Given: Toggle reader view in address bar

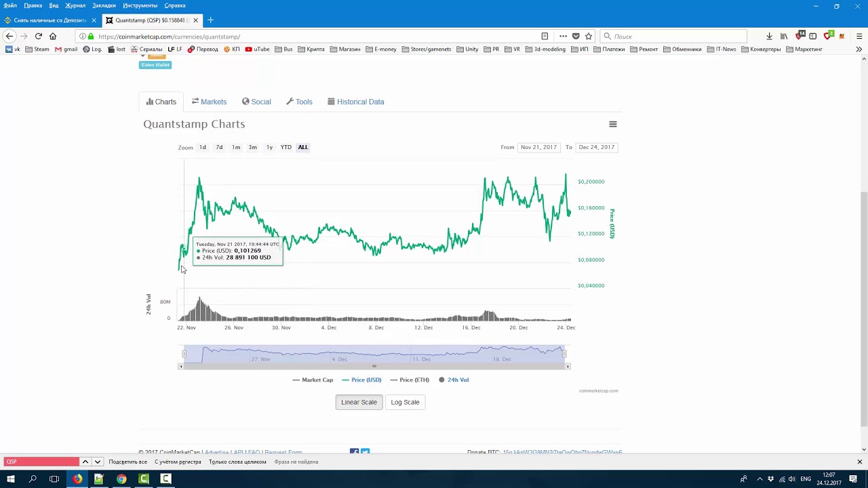Looking at the screenshot, I should [x=545, y=36].
